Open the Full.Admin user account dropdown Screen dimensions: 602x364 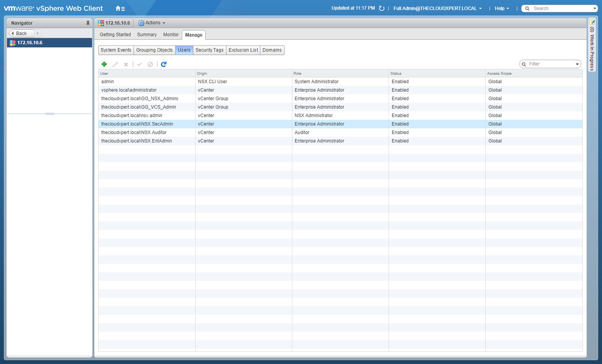point(437,8)
